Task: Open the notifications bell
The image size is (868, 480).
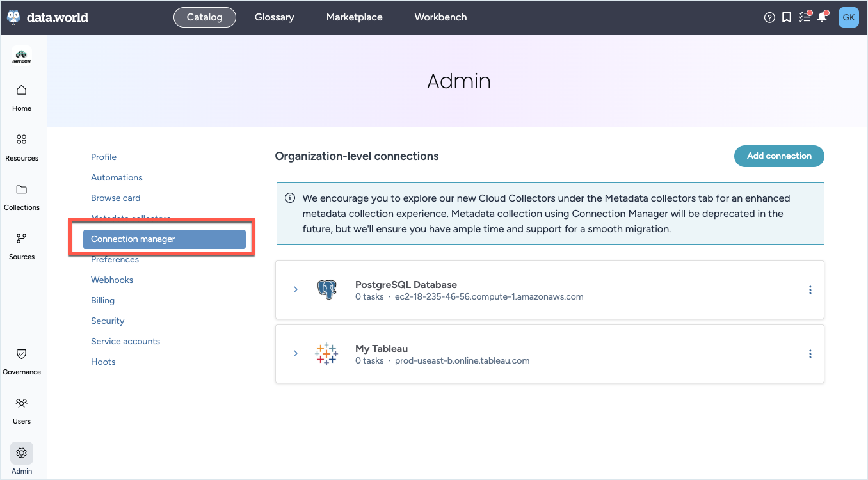Action: [822, 18]
